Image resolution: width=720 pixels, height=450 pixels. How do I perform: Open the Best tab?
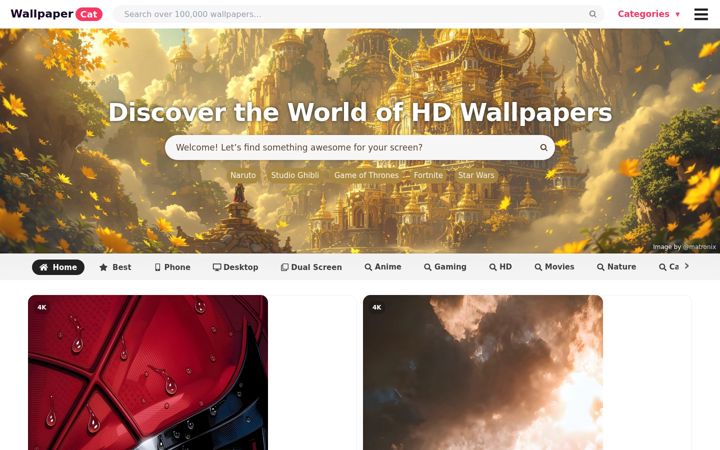115,267
